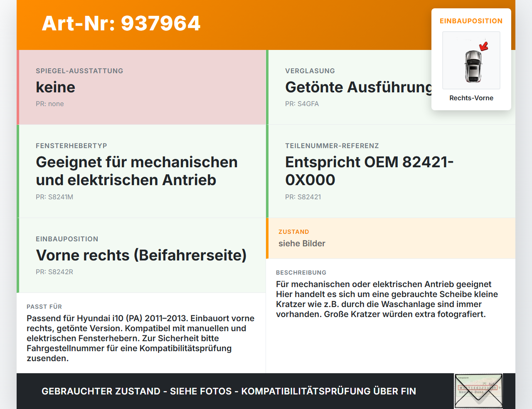Viewport: 532px width, 409px height.
Task: Click the PR: none label
Action: pos(50,104)
